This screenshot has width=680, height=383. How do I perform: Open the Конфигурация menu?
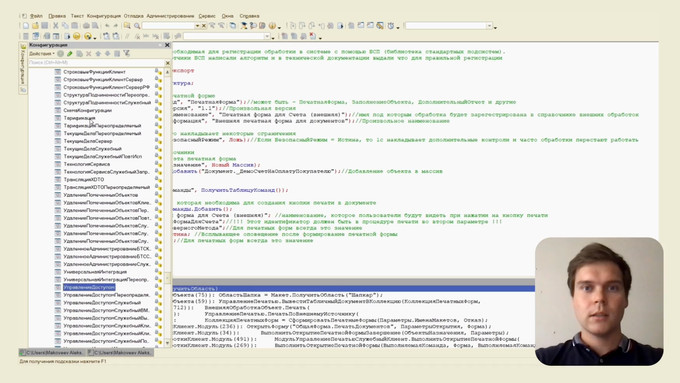pos(104,16)
